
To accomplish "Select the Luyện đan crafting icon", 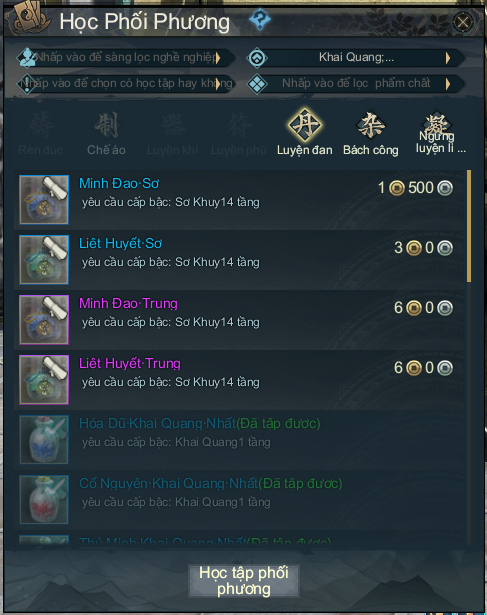I will pyautogui.click(x=305, y=125).
